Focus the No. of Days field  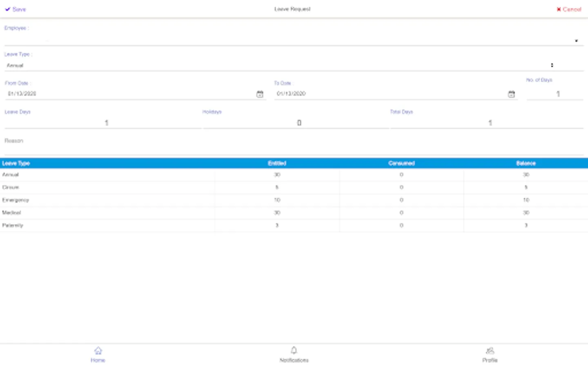555,94
